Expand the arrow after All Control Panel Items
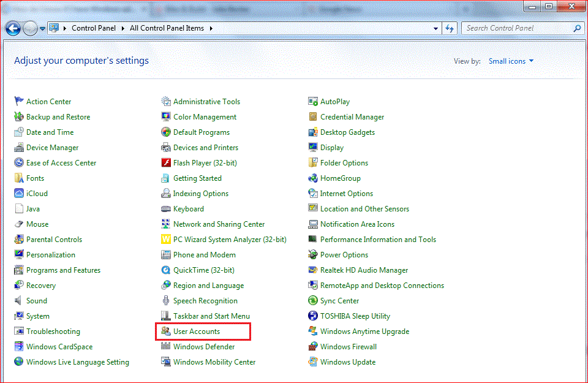 click(x=211, y=28)
